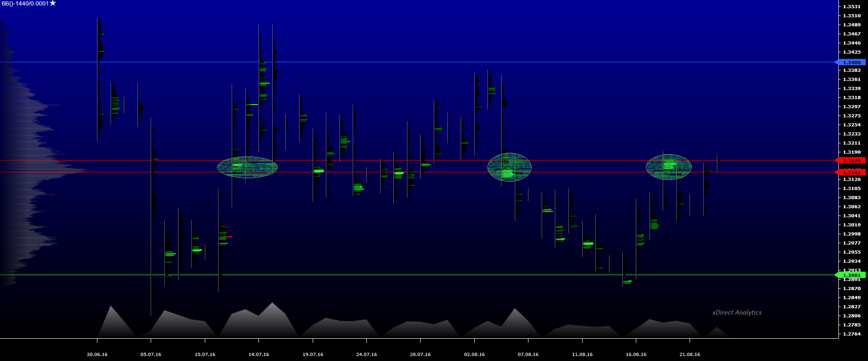The height and width of the screenshot is (361, 868).
Task: Click the rightmost highlighted ellipse cluster
Action: pyautogui.click(x=669, y=167)
